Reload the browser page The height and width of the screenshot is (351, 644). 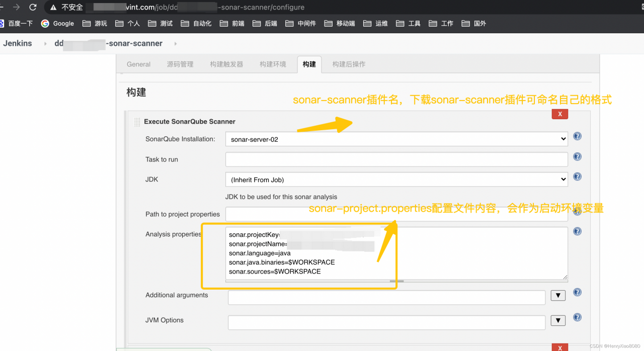(x=33, y=8)
